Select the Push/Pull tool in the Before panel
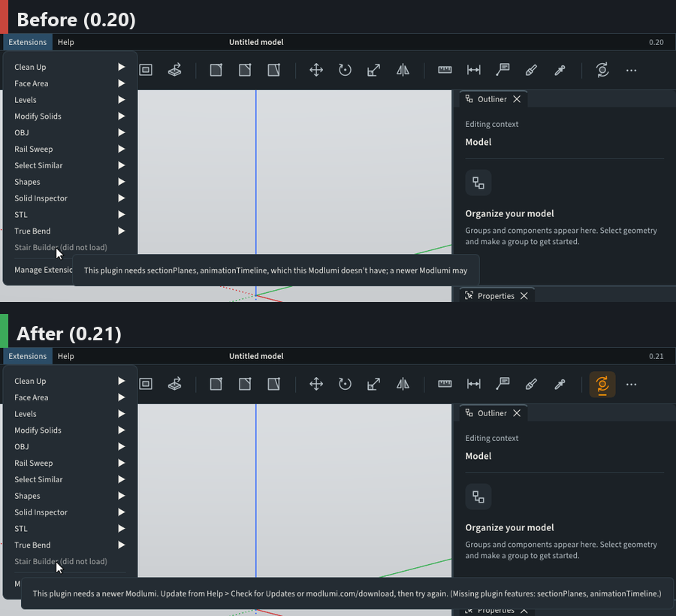 [x=174, y=70]
